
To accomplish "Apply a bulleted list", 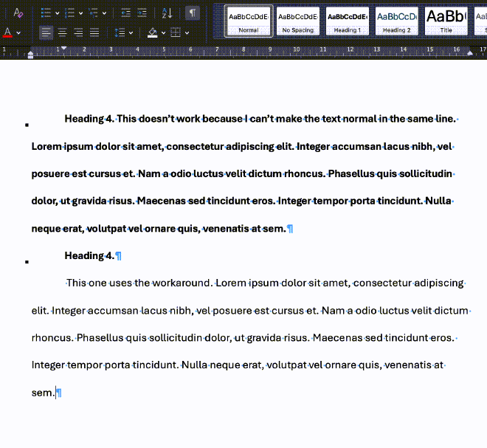I will 46,13.
